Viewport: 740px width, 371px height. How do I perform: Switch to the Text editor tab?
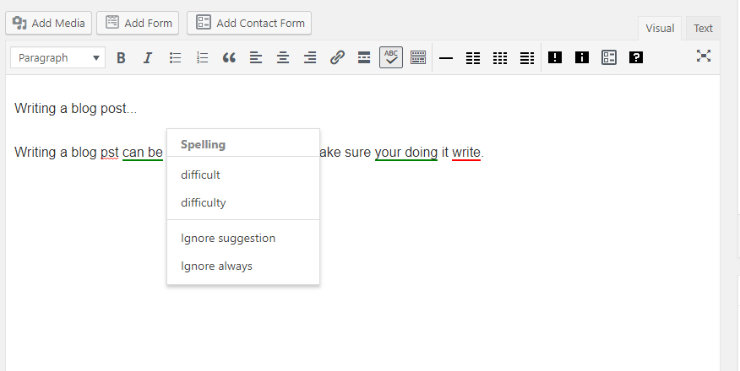(x=703, y=28)
